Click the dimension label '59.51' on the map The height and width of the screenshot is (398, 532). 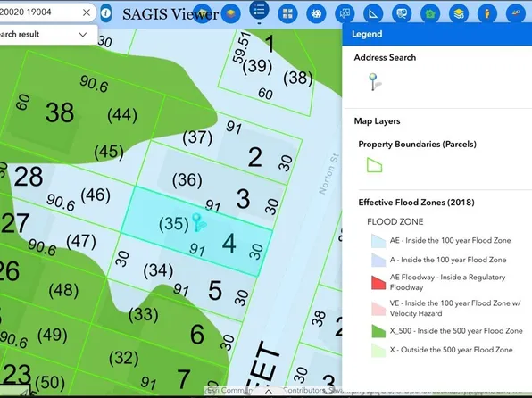[x=242, y=47]
